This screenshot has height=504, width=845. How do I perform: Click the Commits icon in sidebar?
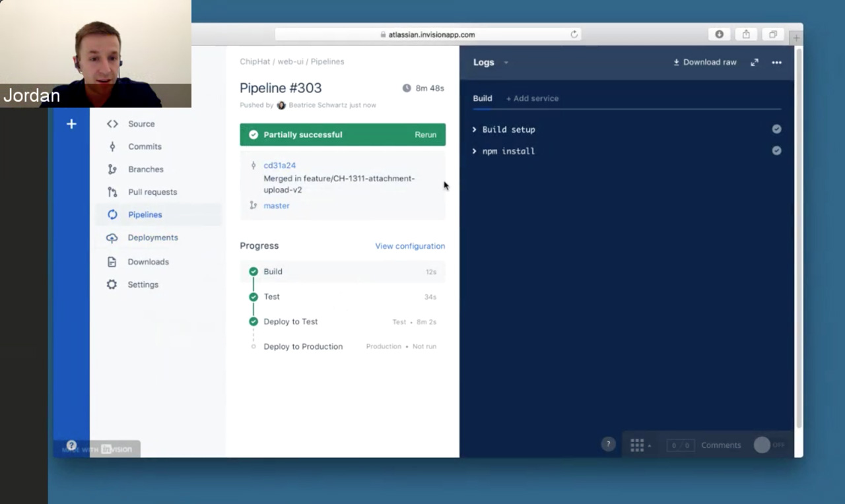tap(112, 146)
